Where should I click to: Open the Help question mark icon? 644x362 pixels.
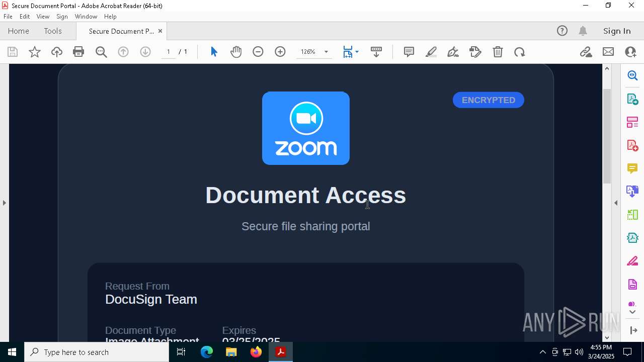tap(562, 31)
